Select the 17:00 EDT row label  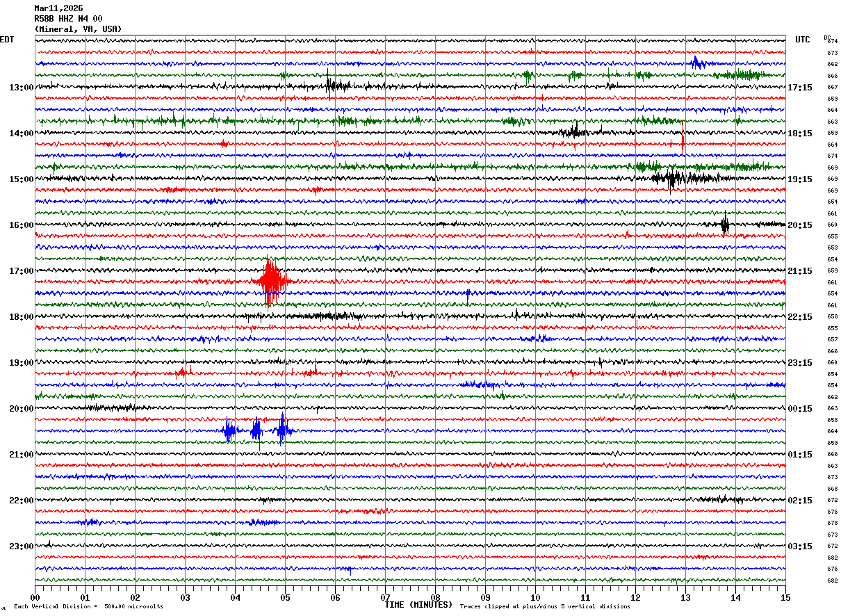pyautogui.click(x=21, y=271)
